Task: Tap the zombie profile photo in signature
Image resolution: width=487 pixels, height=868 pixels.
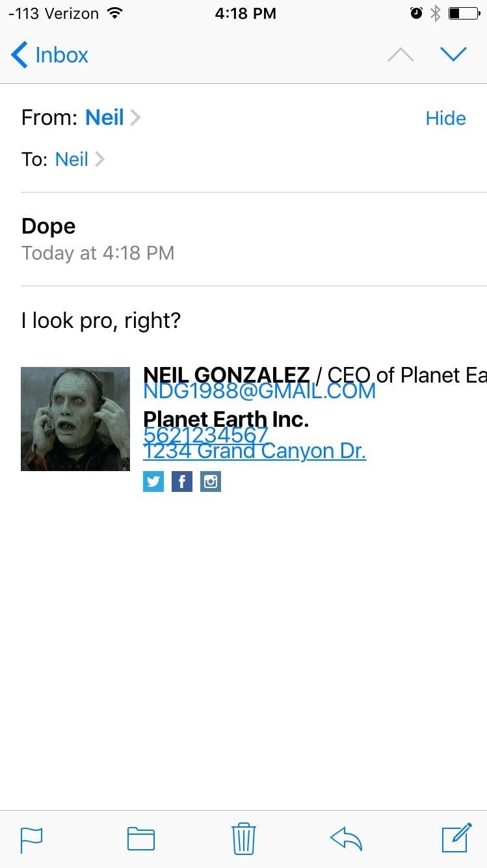Action: coord(75,419)
